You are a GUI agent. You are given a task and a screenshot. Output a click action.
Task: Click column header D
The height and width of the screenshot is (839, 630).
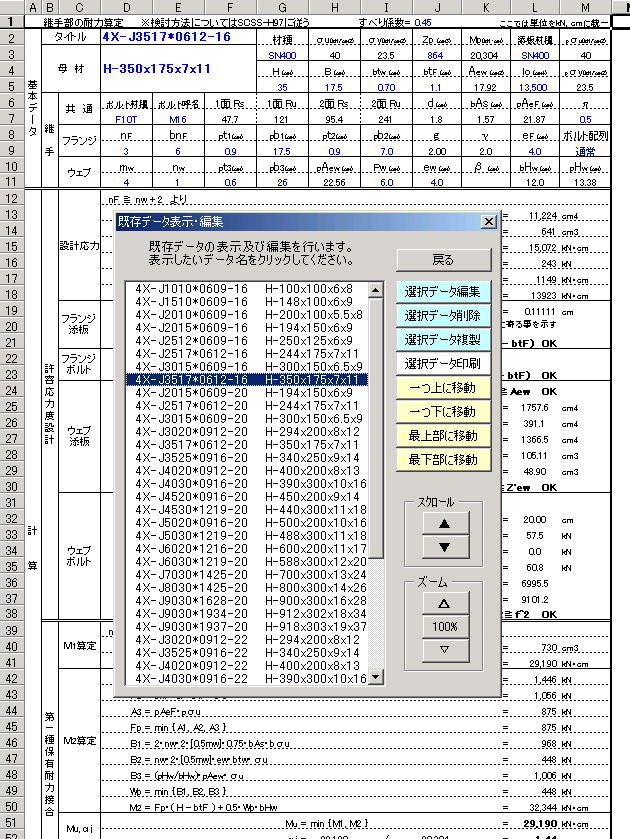(x=126, y=7)
